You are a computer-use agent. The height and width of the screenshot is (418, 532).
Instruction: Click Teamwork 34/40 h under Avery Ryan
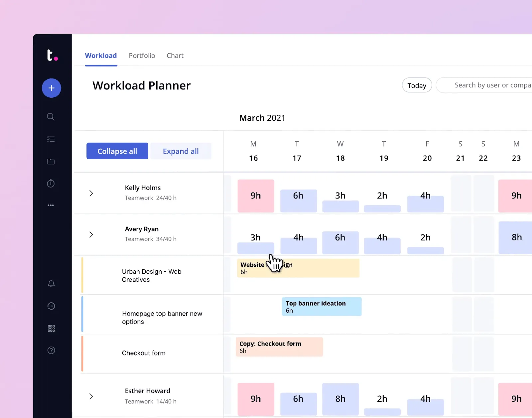151,239
